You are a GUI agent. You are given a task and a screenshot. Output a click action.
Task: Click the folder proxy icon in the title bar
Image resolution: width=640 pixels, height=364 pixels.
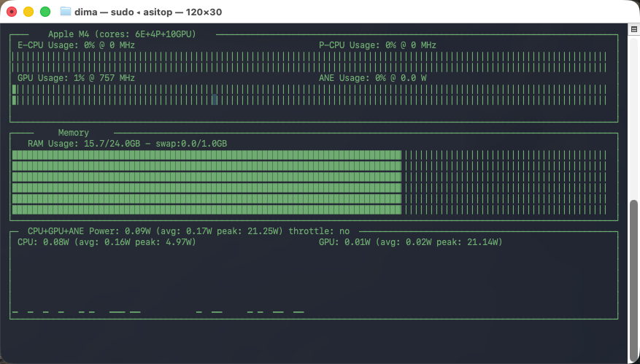66,12
